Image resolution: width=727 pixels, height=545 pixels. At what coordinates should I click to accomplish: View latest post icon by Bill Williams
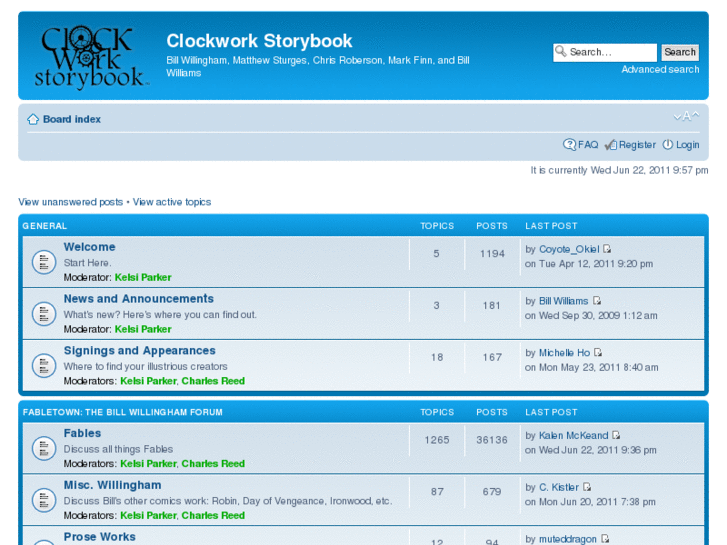[597, 301]
